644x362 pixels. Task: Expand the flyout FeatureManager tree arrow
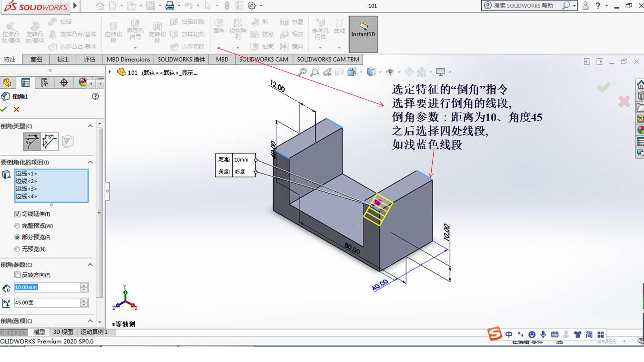pos(110,72)
